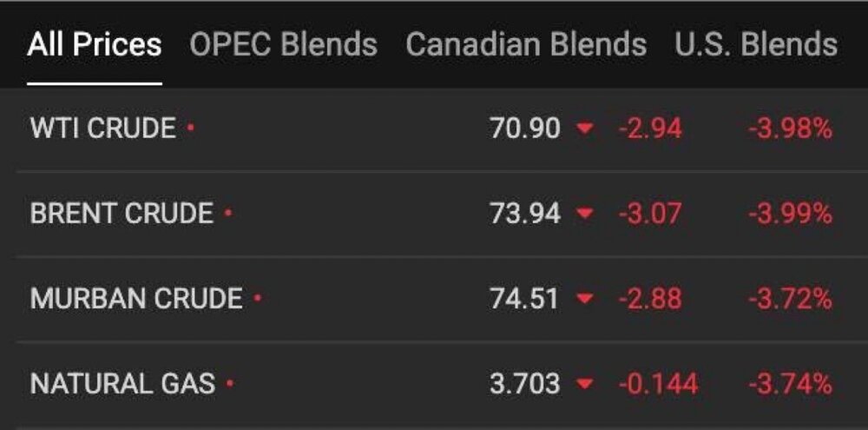Open the WTI Crude link
This screenshot has width=868, height=430.
tap(102, 129)
